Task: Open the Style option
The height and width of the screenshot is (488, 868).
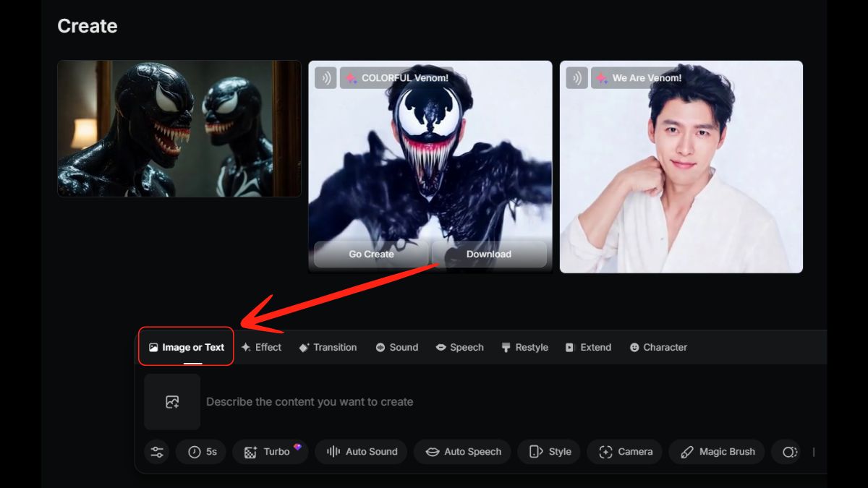Action: 549,452
